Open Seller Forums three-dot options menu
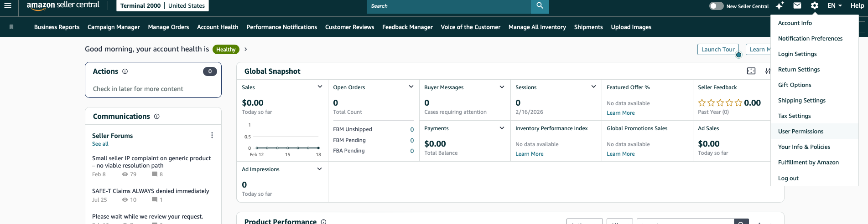The height and width of the screenshot is (224, 868). click(x=212, y=135)
